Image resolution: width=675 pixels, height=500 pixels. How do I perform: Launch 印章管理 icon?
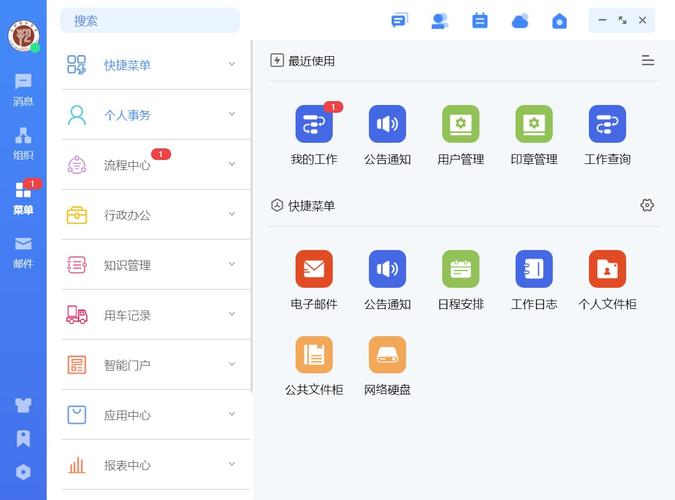click(x=534, y=125)
